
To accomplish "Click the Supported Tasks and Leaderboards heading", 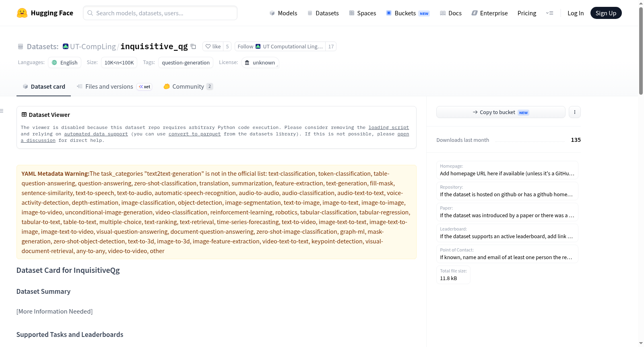I will click(x=70, y=335).
